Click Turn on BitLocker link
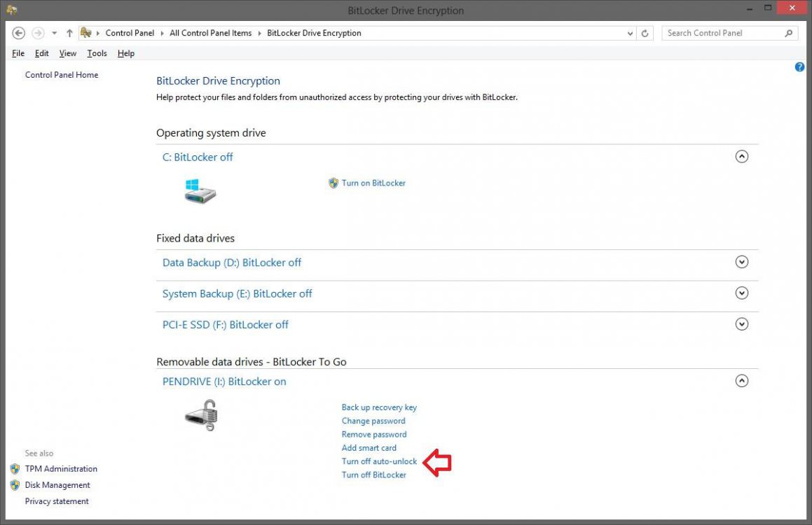Viewport: 812px width, 525px height. point(373,183)
